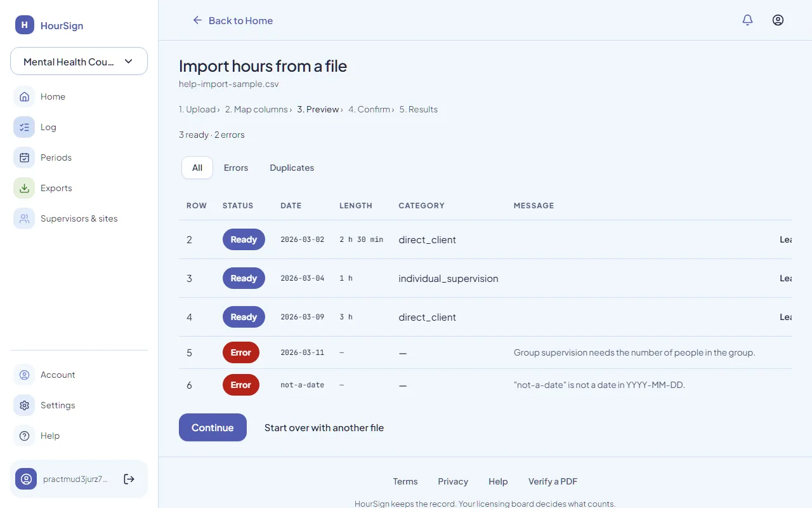Open the notifications bell icon
Image resolution: width=812 pixels, height=508 pixels.
[x=747, y=20]
